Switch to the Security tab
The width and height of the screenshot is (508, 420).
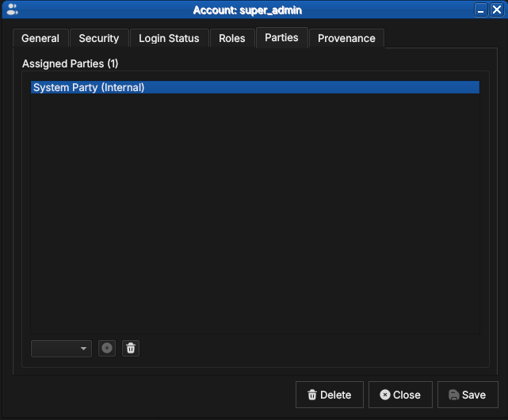(99, 38)
